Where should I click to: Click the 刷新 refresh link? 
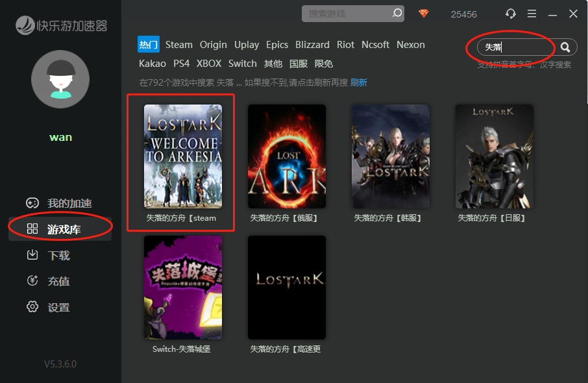coord(358,82)
